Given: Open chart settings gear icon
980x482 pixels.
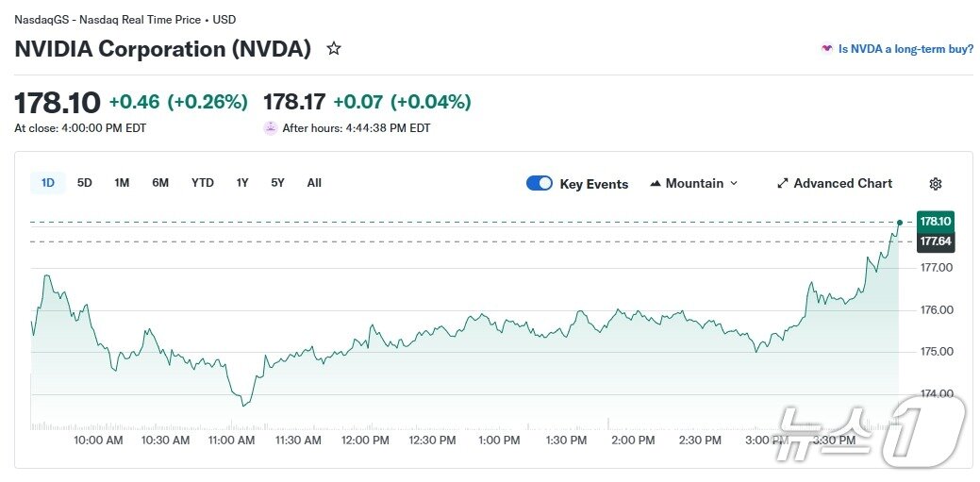Looking at the screenshot, I should [936, 184].
